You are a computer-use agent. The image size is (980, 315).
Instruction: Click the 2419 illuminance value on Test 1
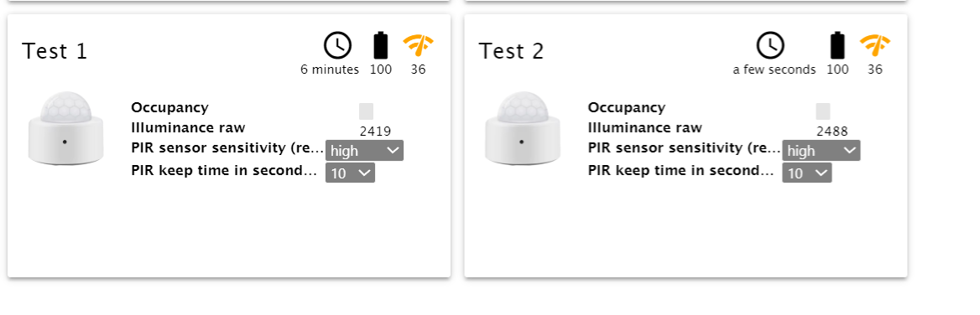(375, 132)
